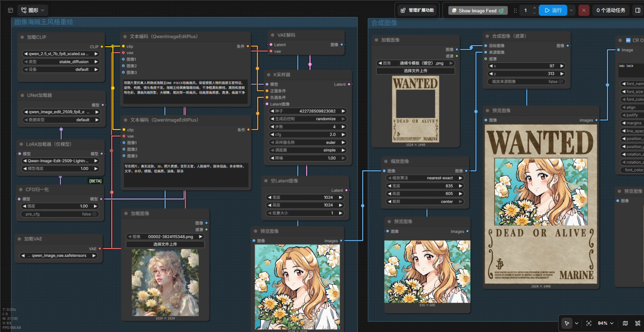
Task: Select the 合成图像 group title
Action: [384, 23]
